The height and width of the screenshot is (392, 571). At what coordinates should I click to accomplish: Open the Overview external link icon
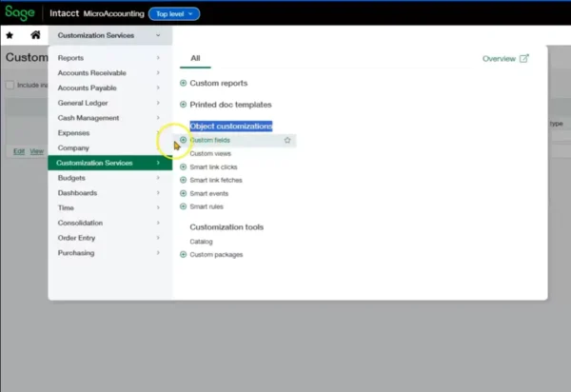[x=524, y=58]
